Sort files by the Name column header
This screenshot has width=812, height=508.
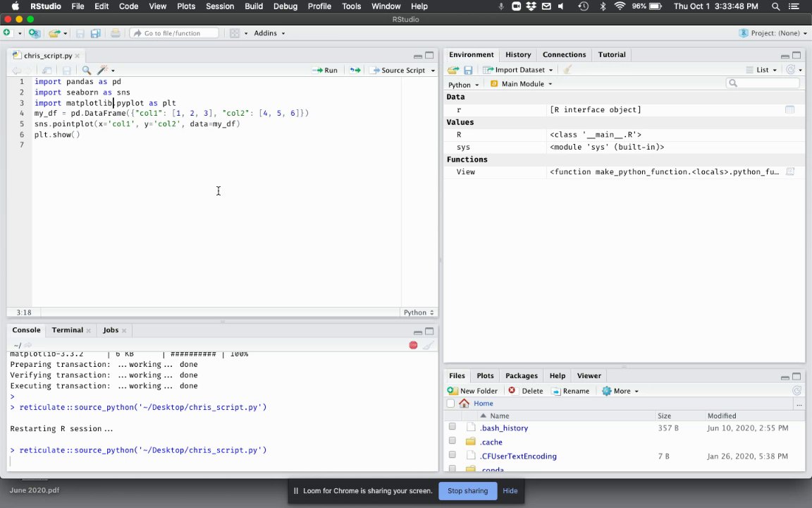point(499,416)
